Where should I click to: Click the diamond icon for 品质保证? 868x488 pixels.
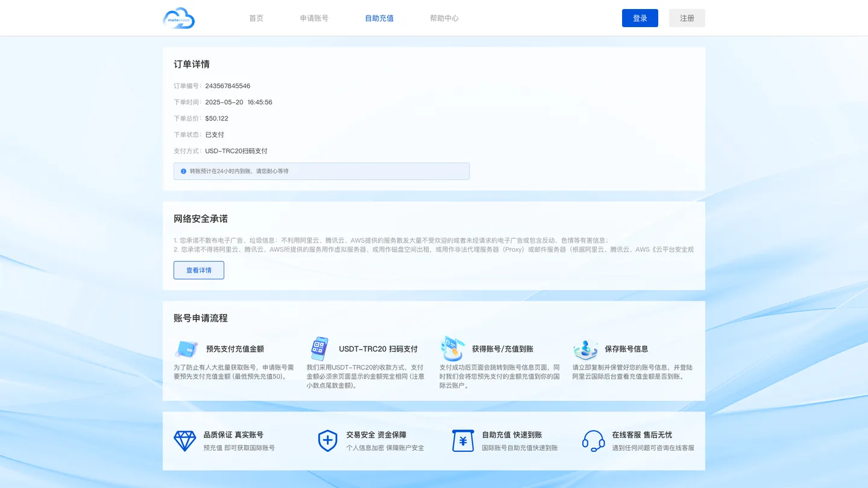click(185, 441)
